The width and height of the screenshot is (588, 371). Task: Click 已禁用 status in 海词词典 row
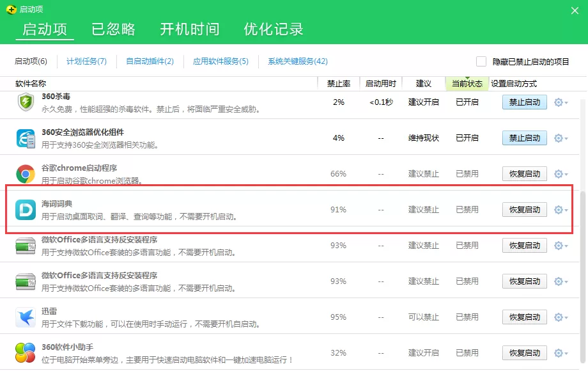pyautogui.click(x=467, y=210)
